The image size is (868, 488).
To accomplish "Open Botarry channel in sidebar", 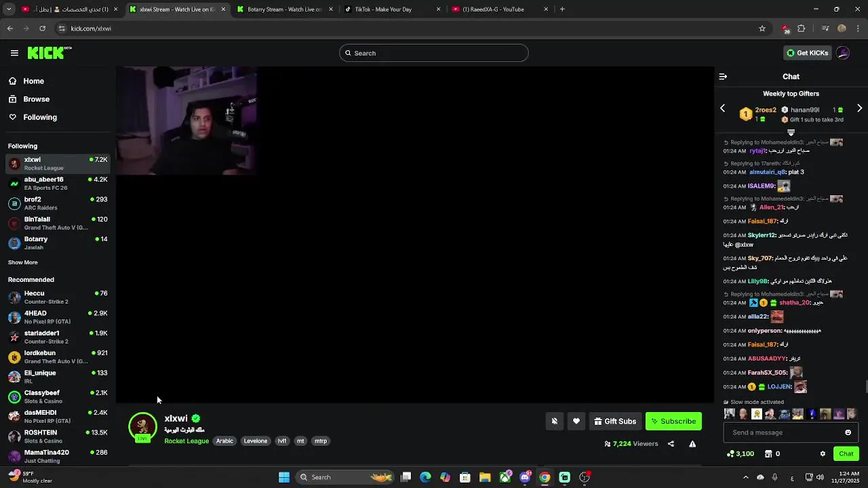I will coord(58,243).
